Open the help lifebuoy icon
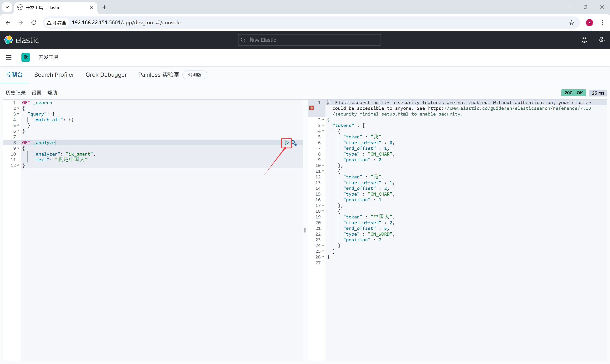Image resolution: width=610 pixels, height=364 pixels. (585, 40)
